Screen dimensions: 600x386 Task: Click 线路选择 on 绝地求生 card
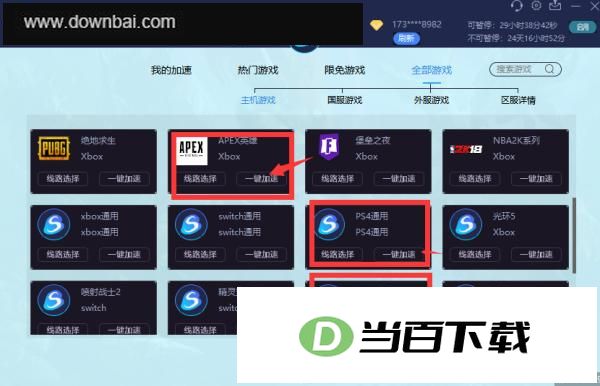[x=63, y=179]
